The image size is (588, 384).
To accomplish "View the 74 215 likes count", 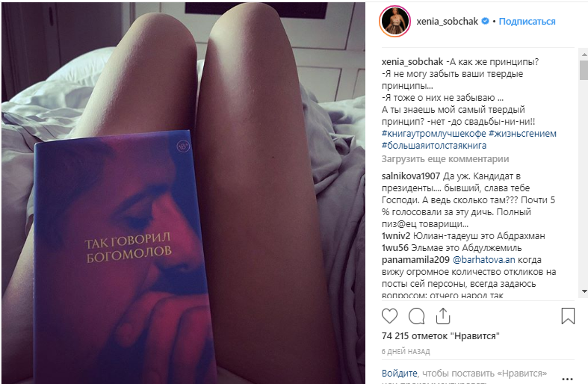I will click(x=440, y=336).
